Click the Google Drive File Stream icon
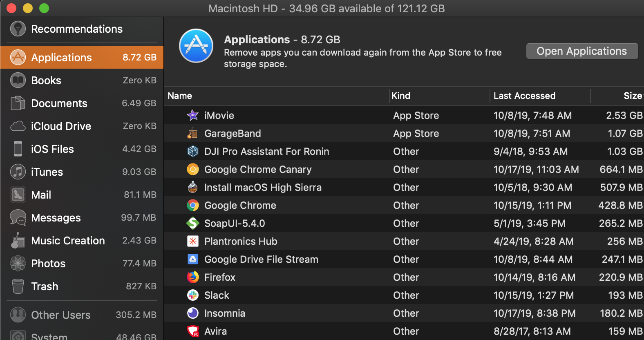The height and width of the screenshot is (340, 644). point(192,259)
